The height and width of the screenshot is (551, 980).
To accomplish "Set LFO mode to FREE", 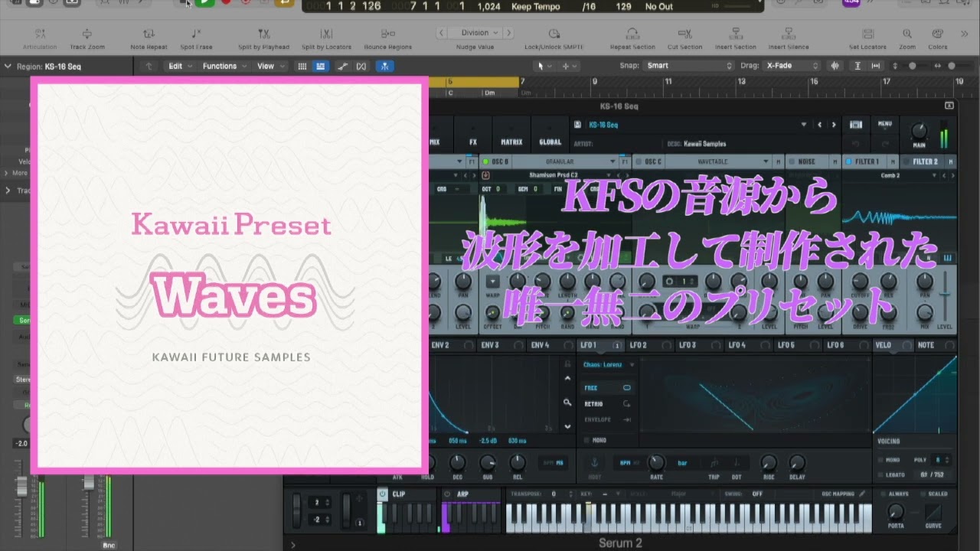I will pyautogui.click(x=607, y=388).
